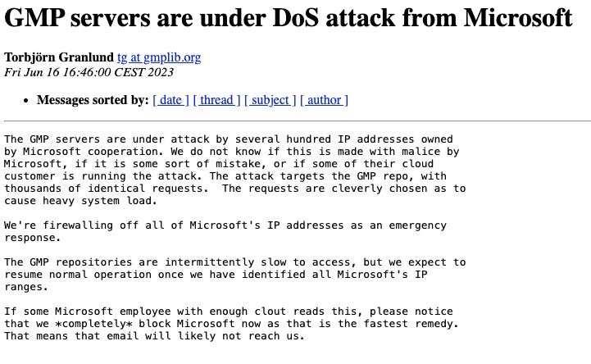Click the bullet point before "Messages sorted by"
The image size is (591, 364).
[28, 100]
